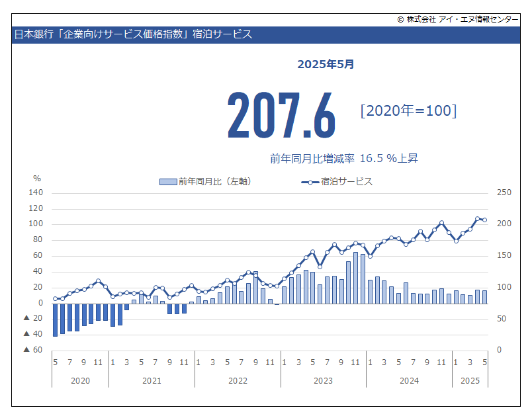
Task: Click the right axis label 150
Action: (504, 255)
